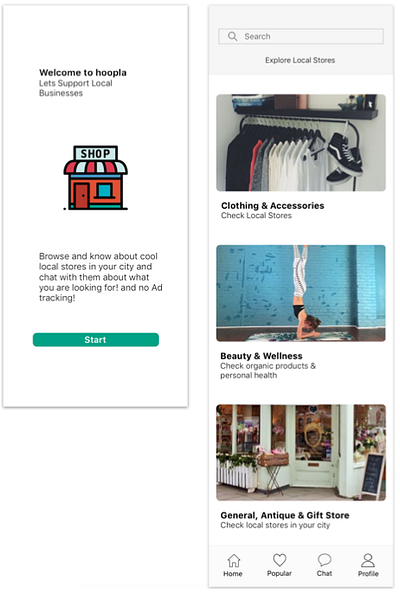400x594 pixels.
Task: Open the yoga handstand photo card
Action: pyautogui.click(x=301, y=293)
